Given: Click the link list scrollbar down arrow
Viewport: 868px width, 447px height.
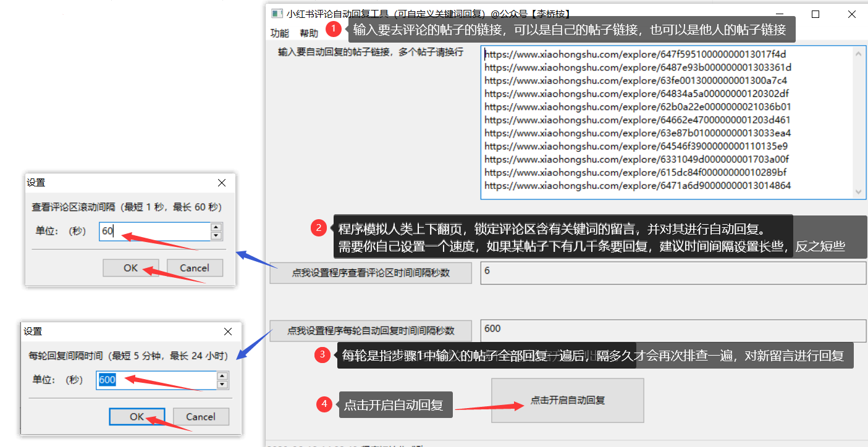Looking at the screenshot, I should coord(859,192).
